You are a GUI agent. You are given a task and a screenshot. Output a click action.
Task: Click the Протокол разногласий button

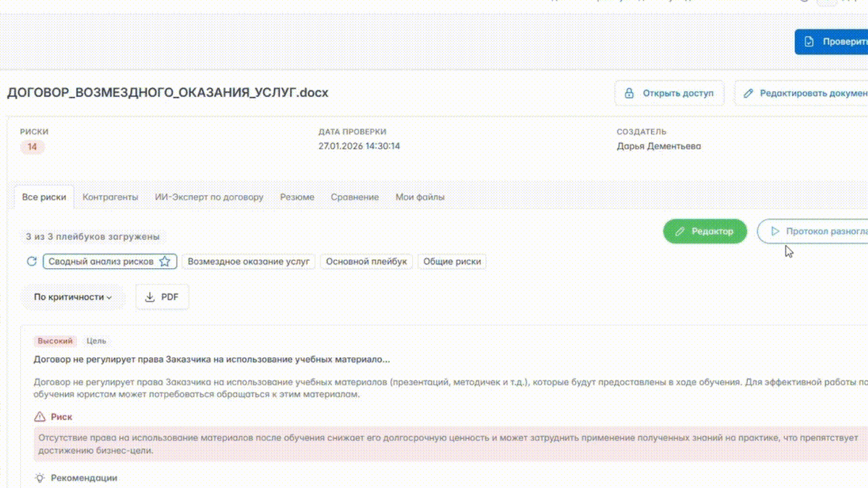812,231
